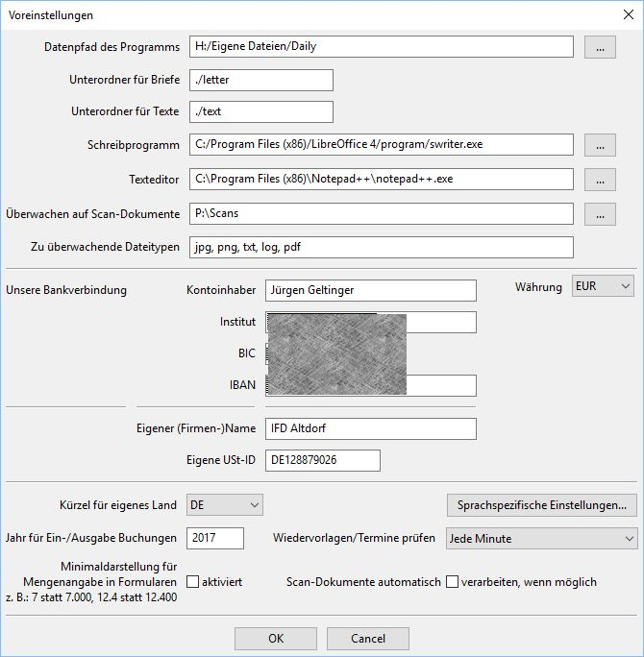Open the Wiedervorlagen/Termine prüfen dropdown
The height and width of the screenshot is (657, 644).
click(x=542, y=539)
